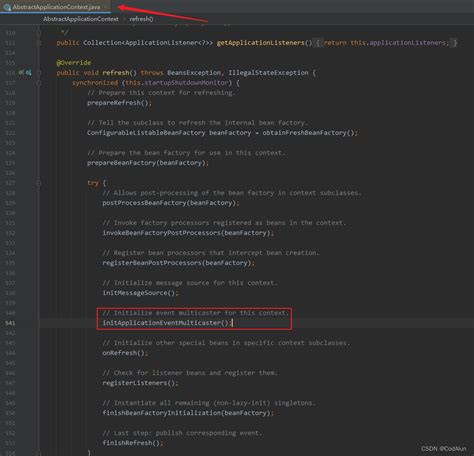The image size is (474, 456).
Task: Click the prepareRefresh() method call
Action: 117,103
